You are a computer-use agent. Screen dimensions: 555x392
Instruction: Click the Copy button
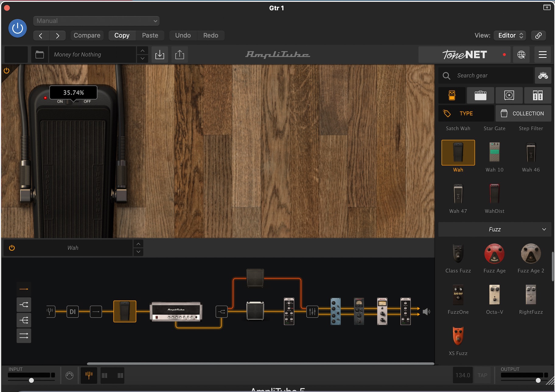click(x=122, y=35)
